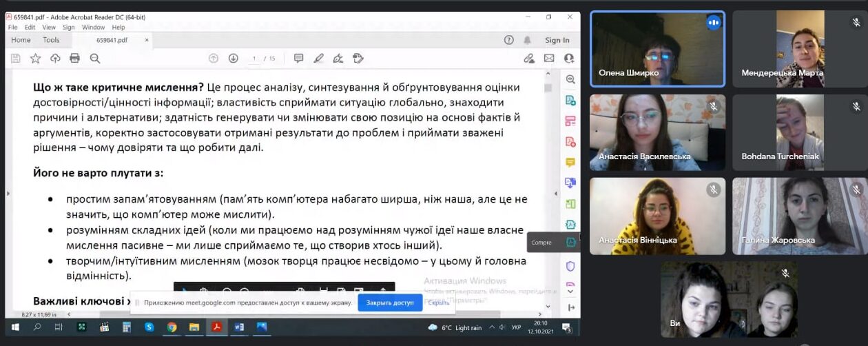The height and width of the screenshot is (346, 868).
Task: Send file by email envelope icon
Action: [549, 59]
